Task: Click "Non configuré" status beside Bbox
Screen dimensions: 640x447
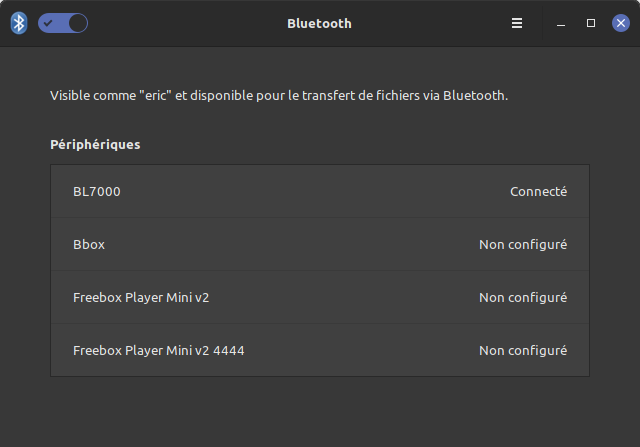Action: pos(523,244)
